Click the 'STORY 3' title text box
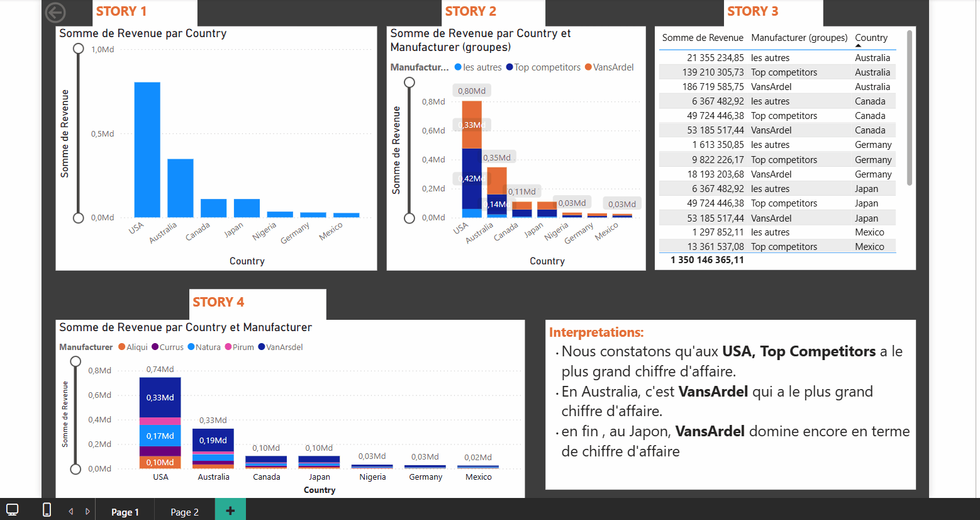Screen dimensions: 980x520 774,12
